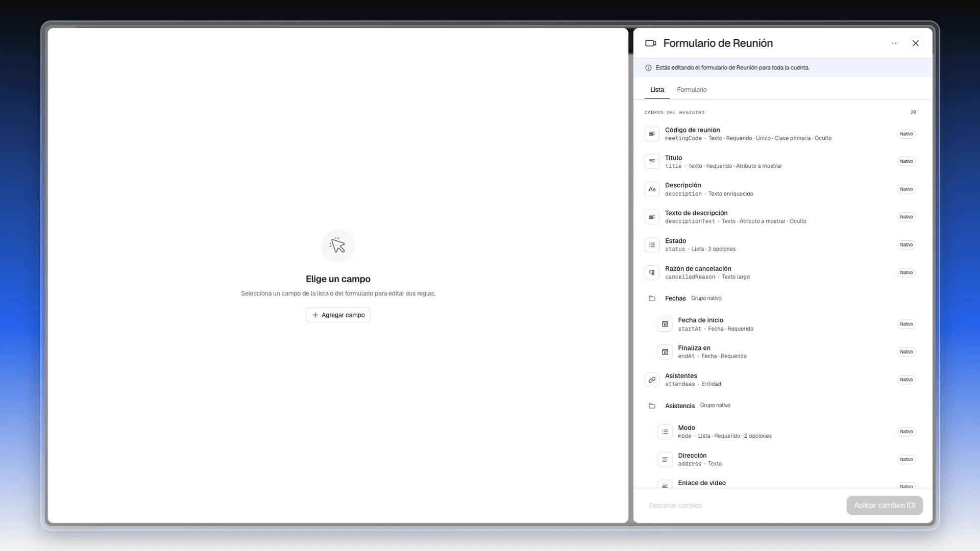The image size is (980, 551).
Task: Click the info icon in the blue banner
Action: coord(648,68)
